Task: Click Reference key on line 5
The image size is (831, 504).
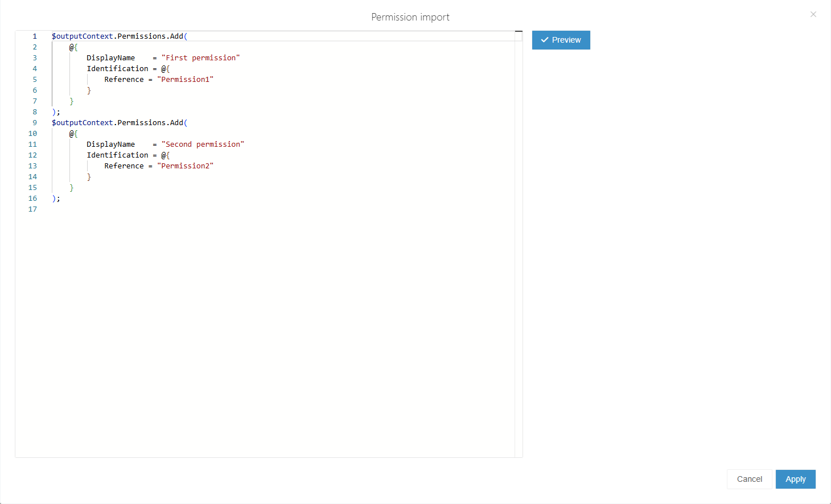Action: pyautogui.click(x=124, y=80)
